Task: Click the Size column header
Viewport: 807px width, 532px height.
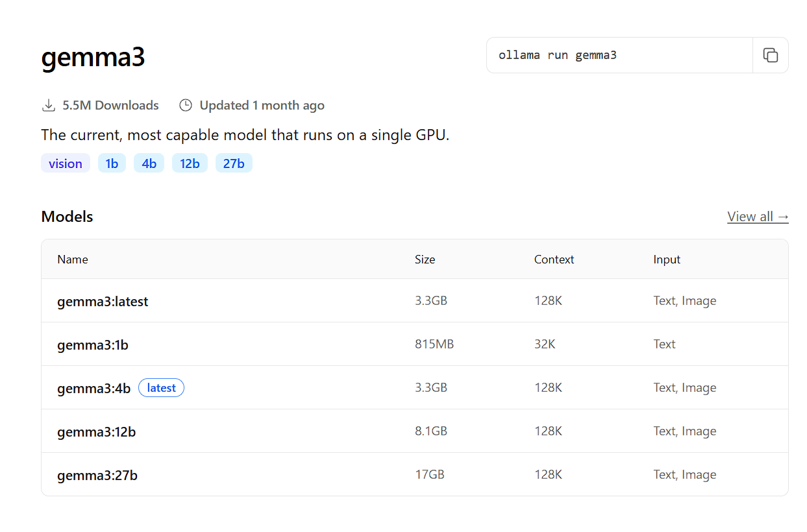Action: click(425, 260)
